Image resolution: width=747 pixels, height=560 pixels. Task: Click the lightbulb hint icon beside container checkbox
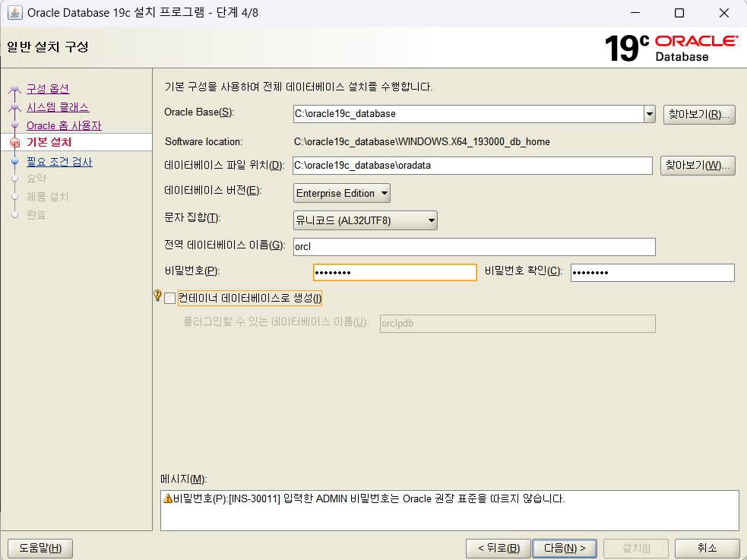tap(158, 296)
